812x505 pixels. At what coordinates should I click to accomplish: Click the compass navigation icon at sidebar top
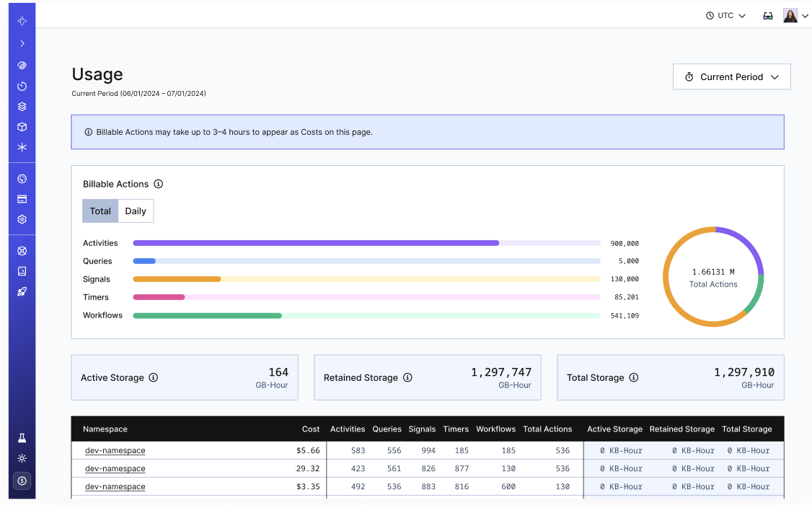pos(22,22)
